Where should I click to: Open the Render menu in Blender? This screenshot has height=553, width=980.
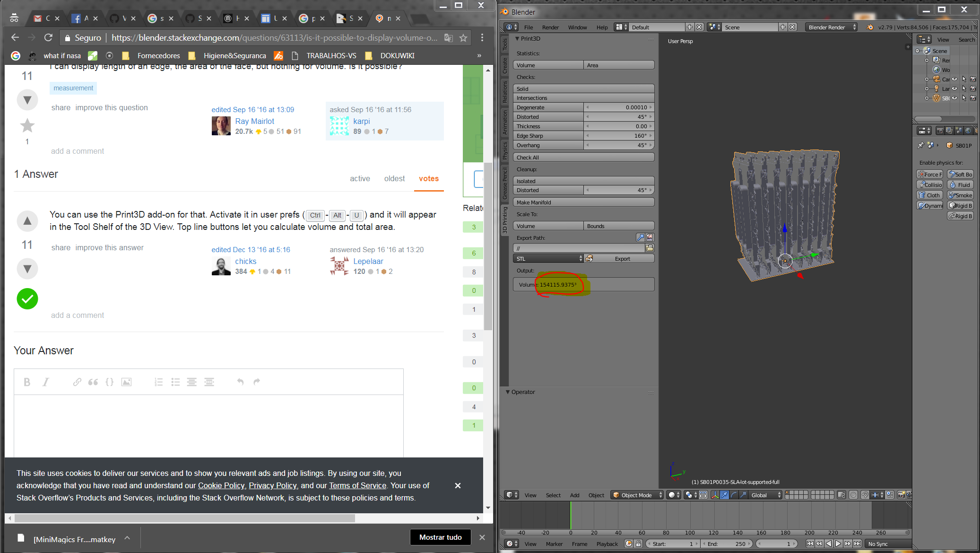click(550, 27)
